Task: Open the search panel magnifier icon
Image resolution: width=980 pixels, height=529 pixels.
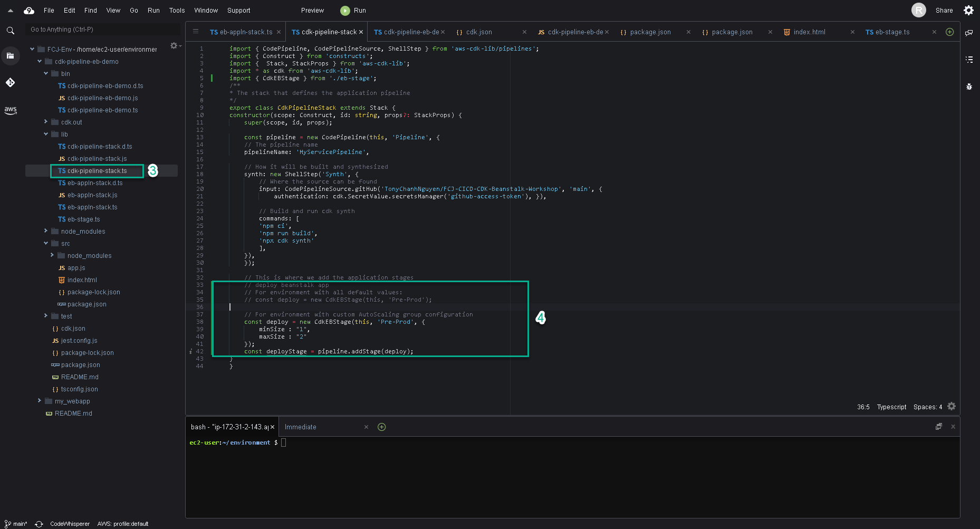Action: tap(10, 31)
